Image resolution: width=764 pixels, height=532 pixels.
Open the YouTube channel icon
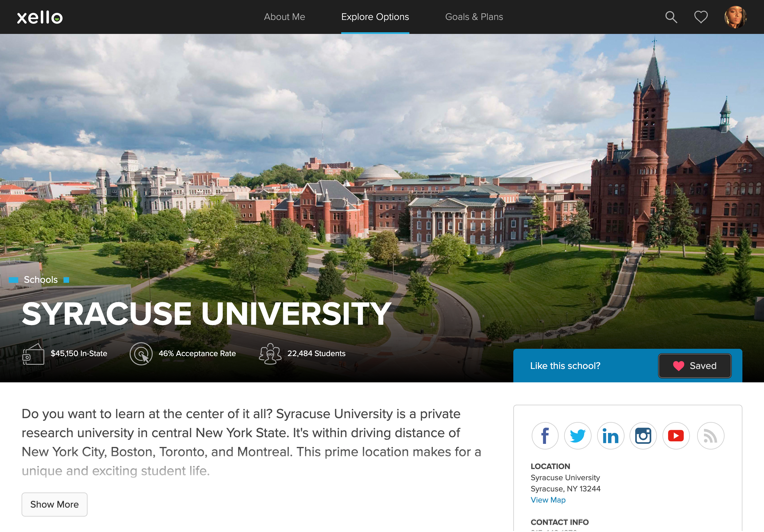[675, 436]
